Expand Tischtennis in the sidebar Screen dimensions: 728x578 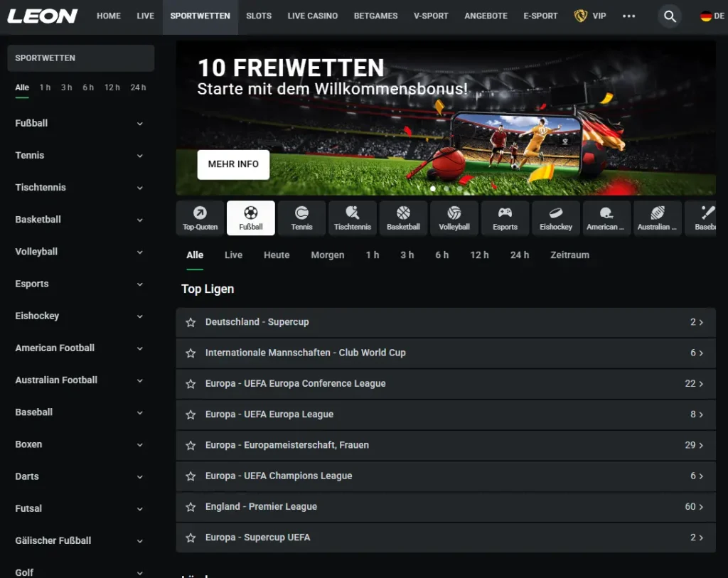pos(140,188)
